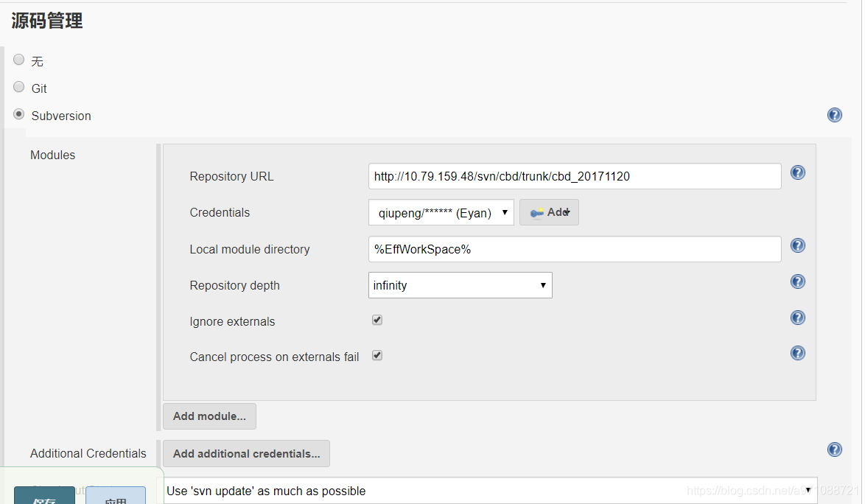Select the Git radio button
Viewport: 865px width, 504px height.
[x=18, y=86]
